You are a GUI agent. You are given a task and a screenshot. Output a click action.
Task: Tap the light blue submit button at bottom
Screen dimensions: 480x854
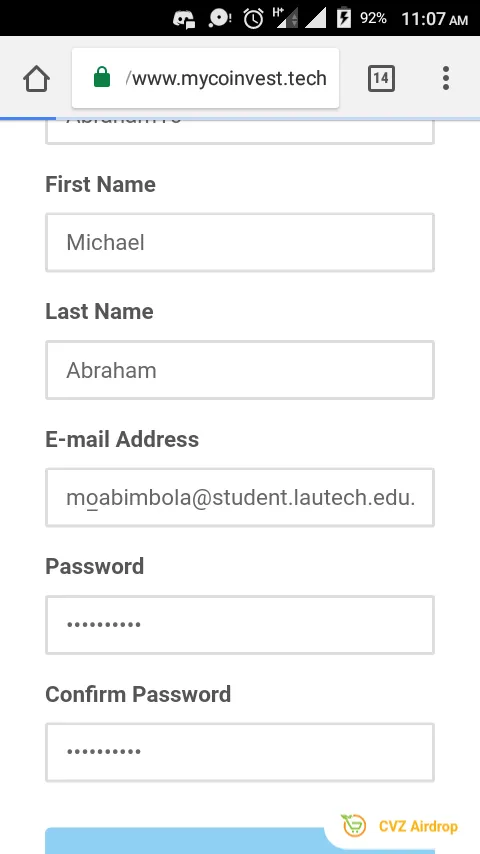(x=185, y=841)
